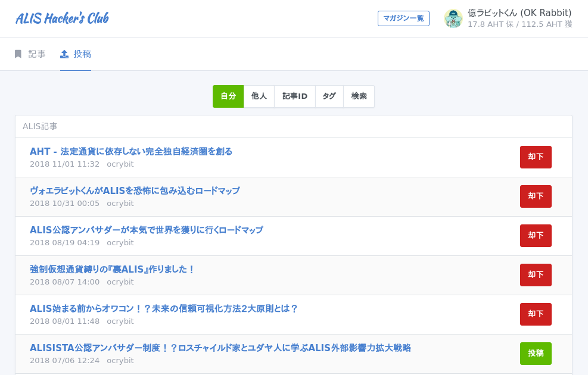Open the ヴェエラビットくん roadmap article
The image size is (588, 375).
135,190
